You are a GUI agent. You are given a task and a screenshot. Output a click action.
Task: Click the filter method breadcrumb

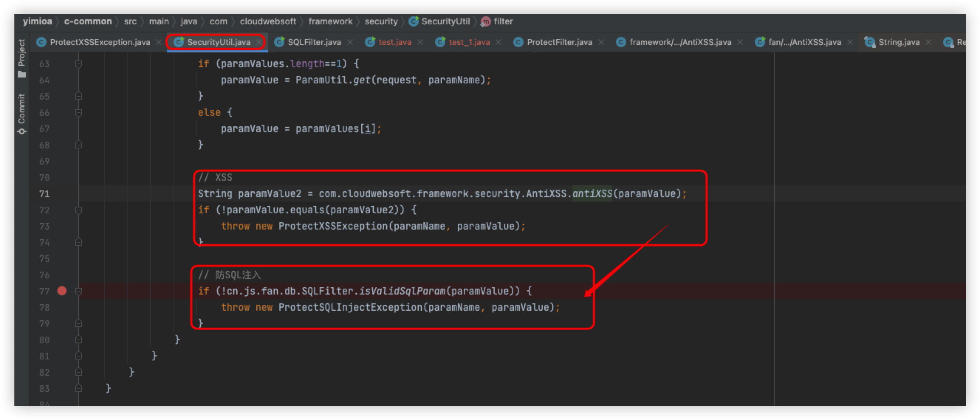(503, 21)
